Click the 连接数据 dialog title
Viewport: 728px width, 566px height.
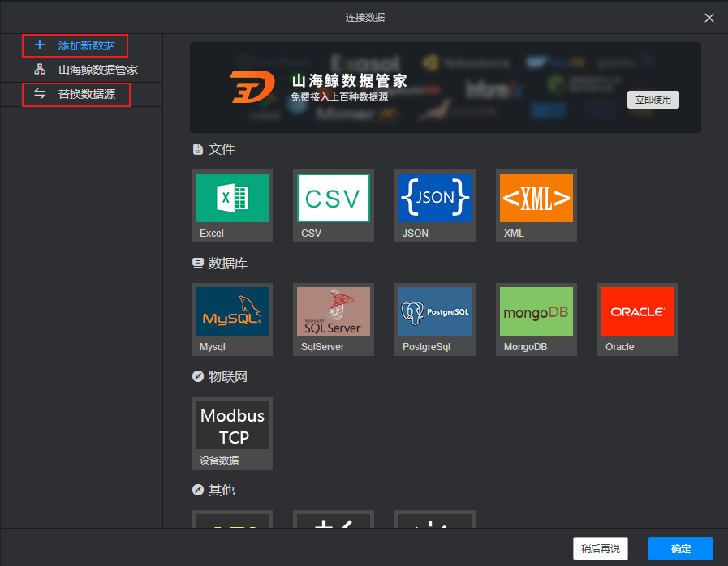click(365, 18)
